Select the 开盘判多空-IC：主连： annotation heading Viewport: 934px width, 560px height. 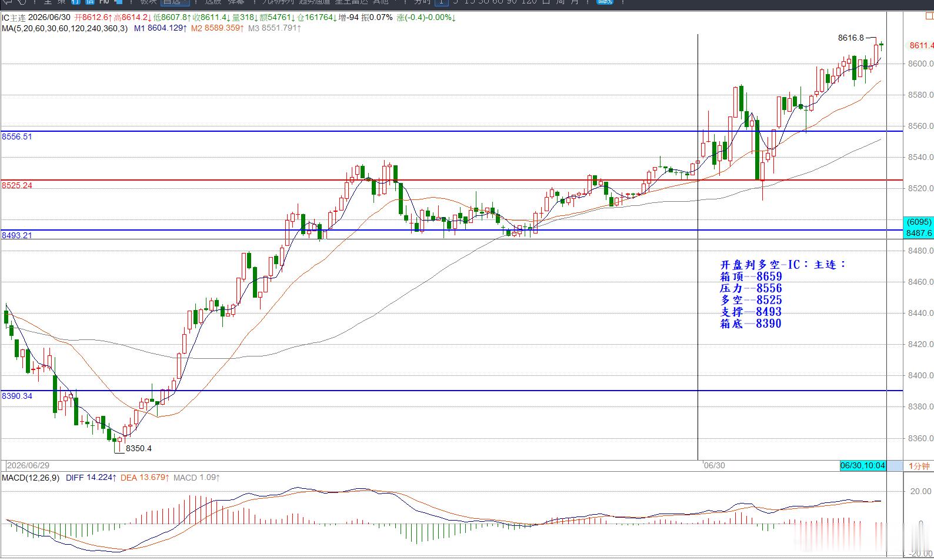[783, 265]
